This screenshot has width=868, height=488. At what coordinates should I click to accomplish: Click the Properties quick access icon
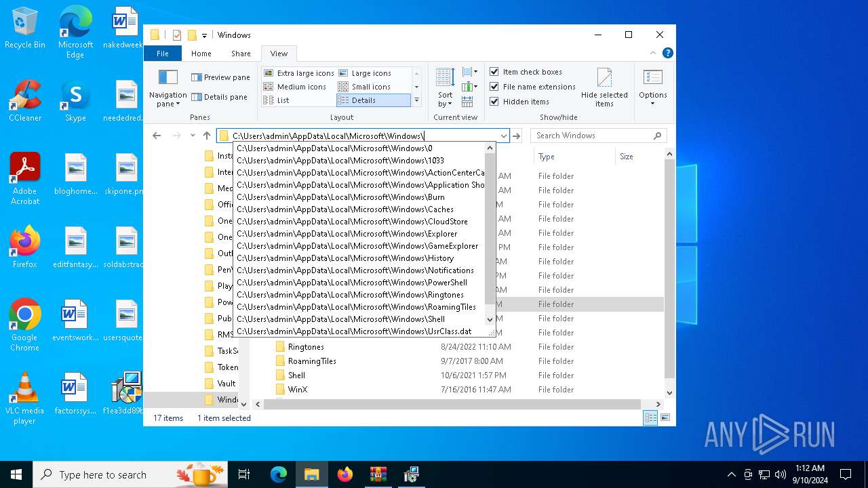(177, 35)
